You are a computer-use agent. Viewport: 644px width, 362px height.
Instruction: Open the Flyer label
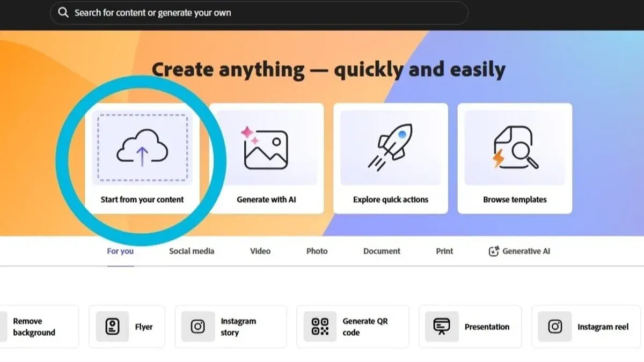click(x=144, y=327)
